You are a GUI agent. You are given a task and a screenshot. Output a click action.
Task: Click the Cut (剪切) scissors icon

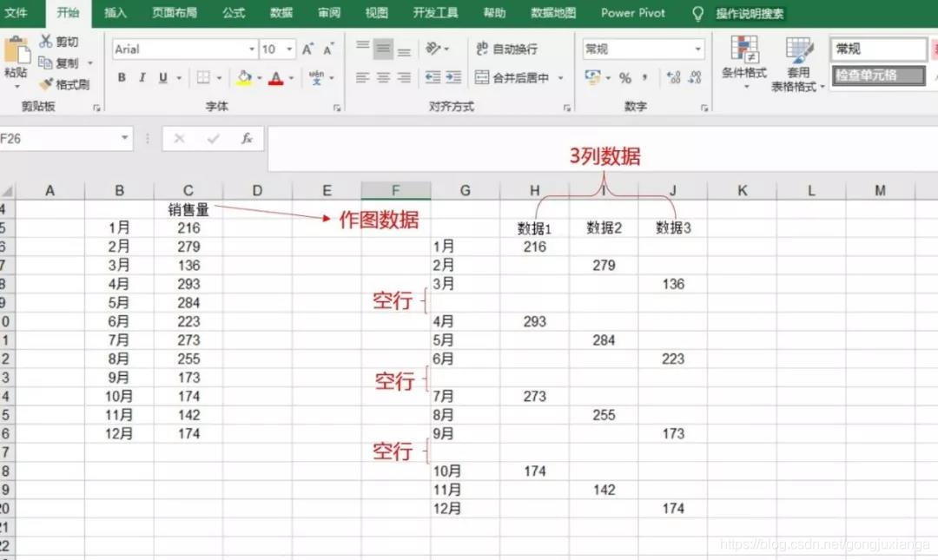tap(45, 42)
